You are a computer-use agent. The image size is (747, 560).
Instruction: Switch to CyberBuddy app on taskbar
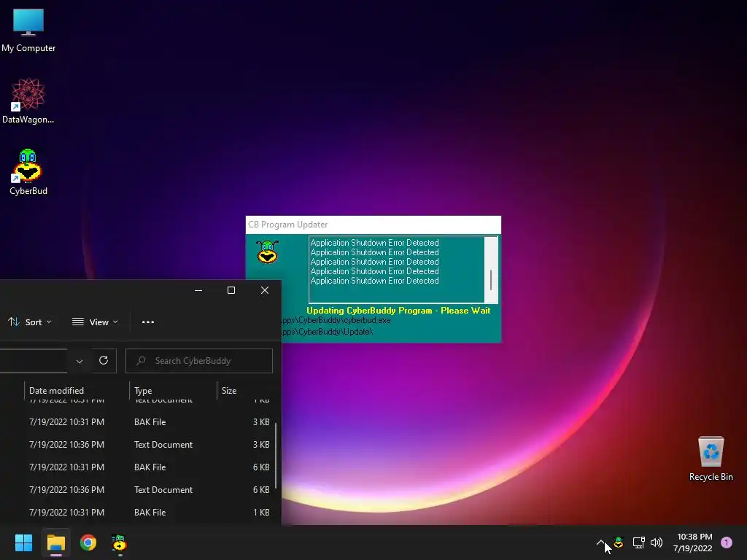(119, 542)
